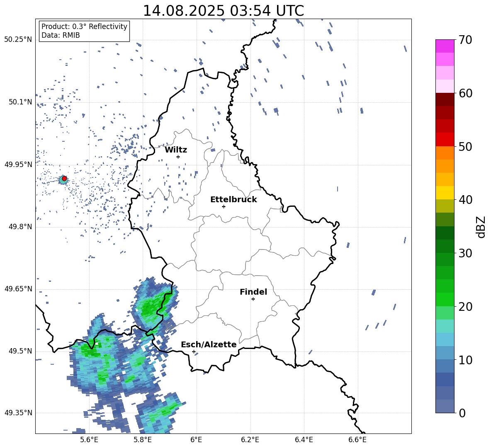Click the 'Product: 0.3° Reflectivity' text

[84, 27]
